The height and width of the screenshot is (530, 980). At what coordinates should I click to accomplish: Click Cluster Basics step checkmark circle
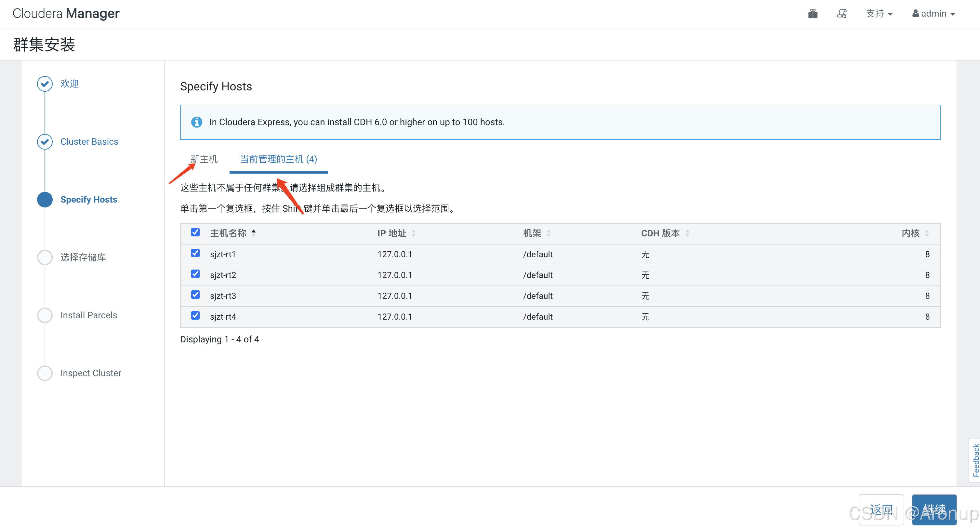tap(45, 141)
